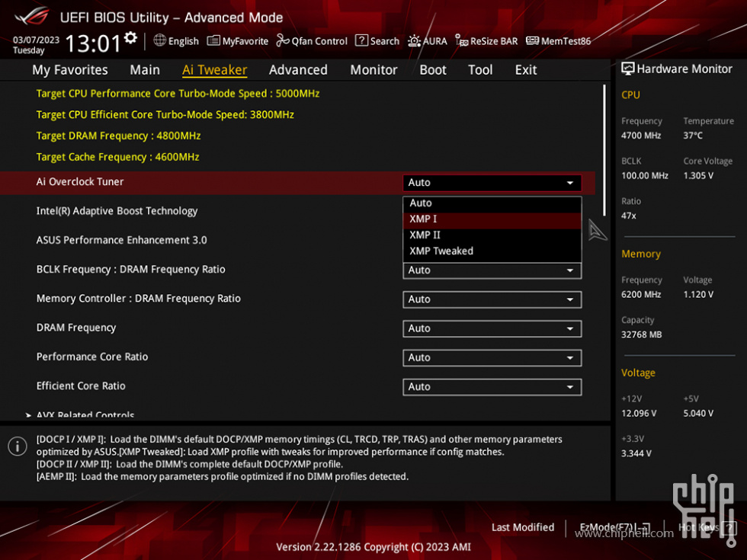Click the Efficient Core Ratio label
The width and height of the screenshot is (747, 560).
[81, 386]
